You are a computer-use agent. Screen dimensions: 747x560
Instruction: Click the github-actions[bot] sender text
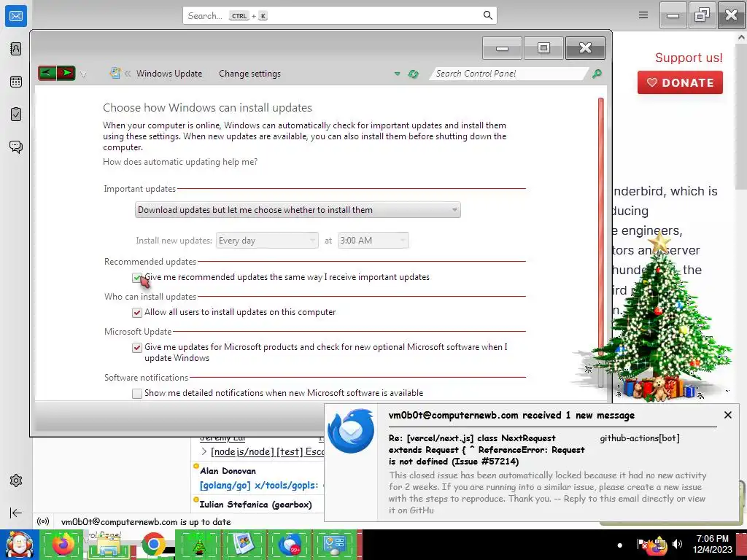[x=639, y=438]
